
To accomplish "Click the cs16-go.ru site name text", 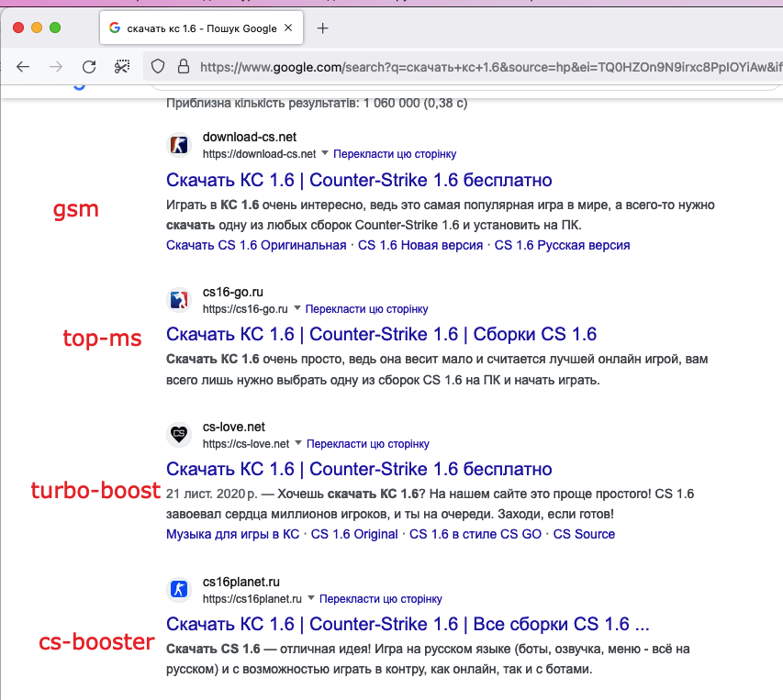I will coord(233,292).
